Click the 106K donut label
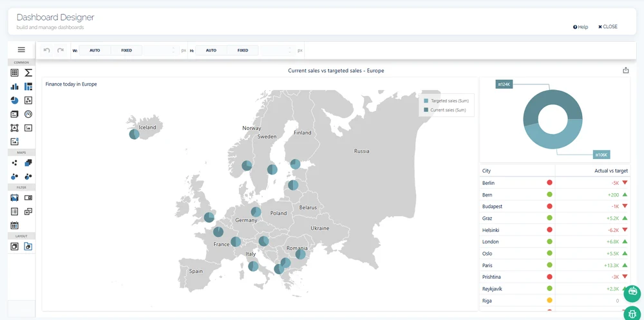The image size is (644, 320). point(601,155)
